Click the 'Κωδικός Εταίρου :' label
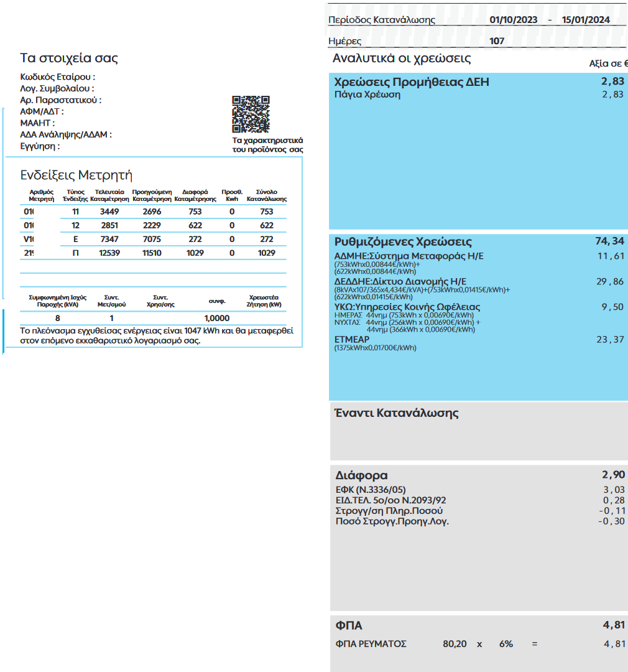 click(x=57, y=77)
